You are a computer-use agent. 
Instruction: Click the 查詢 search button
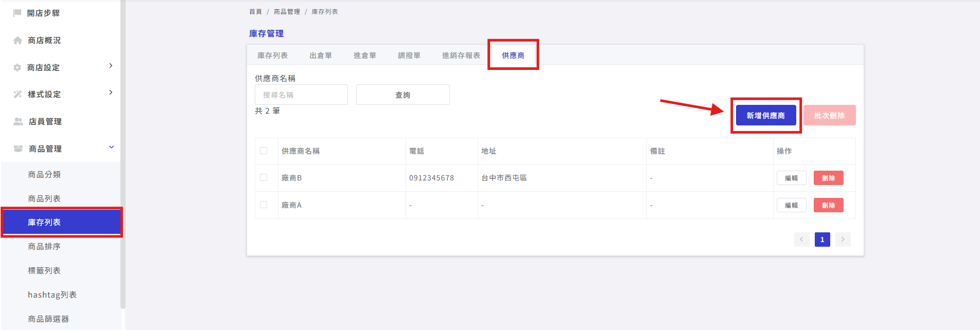(403, 95)
